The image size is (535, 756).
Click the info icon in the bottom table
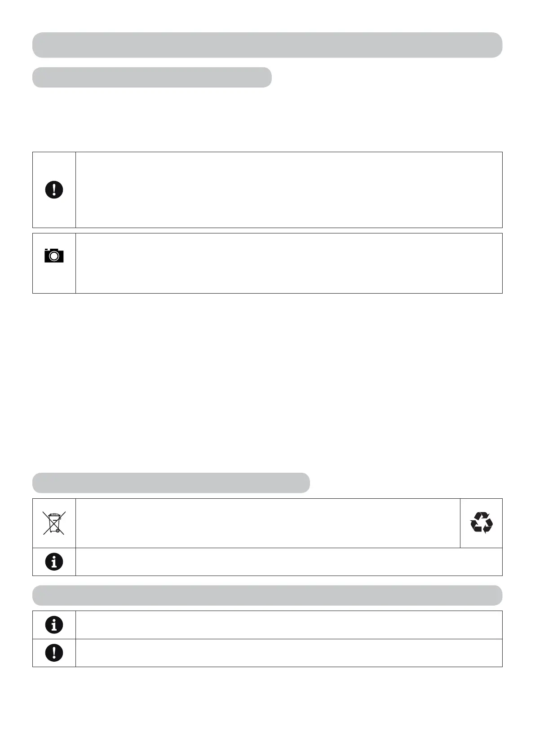point(54,624)
